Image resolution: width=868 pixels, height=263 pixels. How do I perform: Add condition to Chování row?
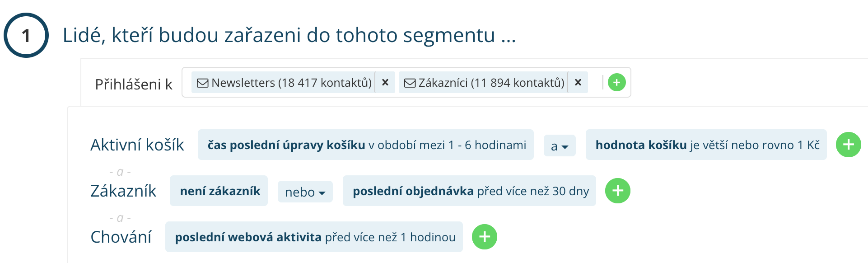click(x=484, y=237)
